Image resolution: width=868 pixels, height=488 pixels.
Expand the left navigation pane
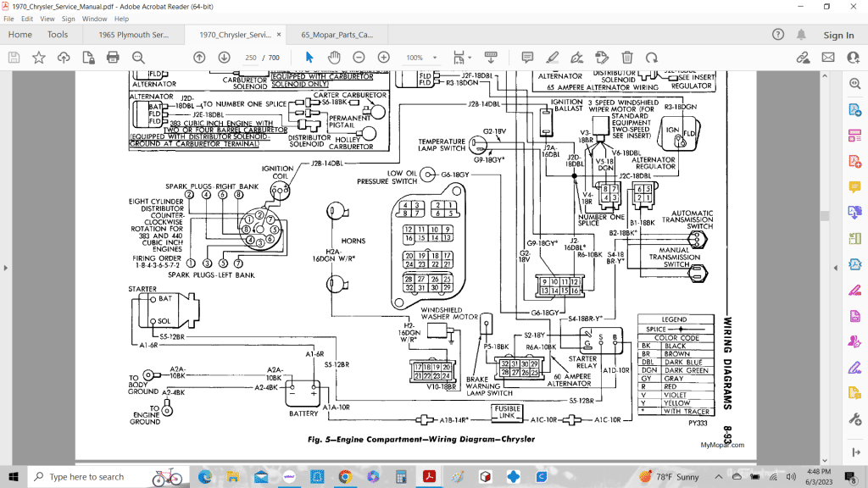click(6, 268)
